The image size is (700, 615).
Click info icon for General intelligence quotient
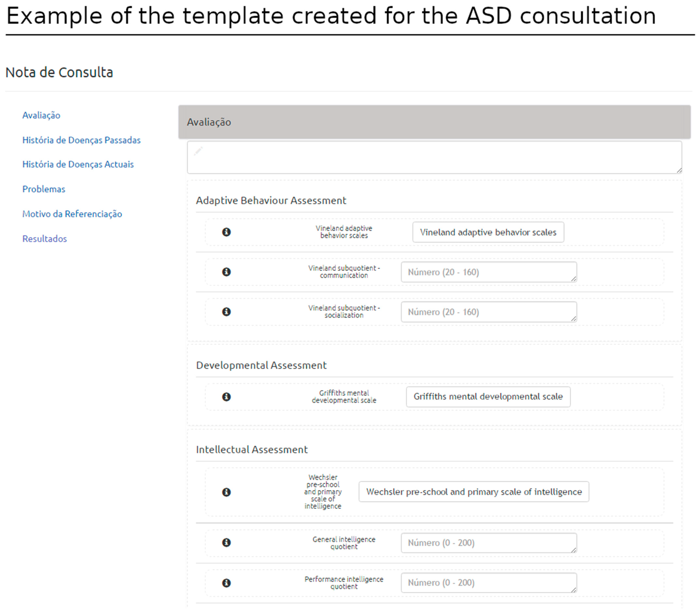tap(226, 542)
